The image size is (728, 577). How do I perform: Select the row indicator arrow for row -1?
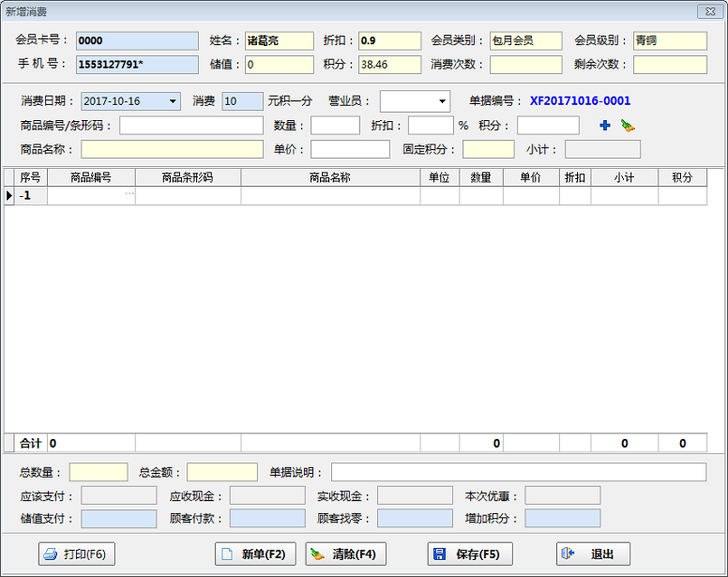(x=9, y=195)
